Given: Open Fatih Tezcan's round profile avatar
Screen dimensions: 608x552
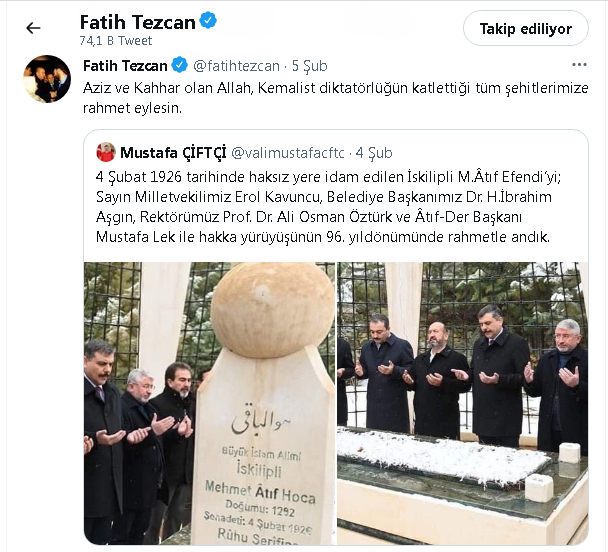Looking at the screenshot, I should coord(47,79).
